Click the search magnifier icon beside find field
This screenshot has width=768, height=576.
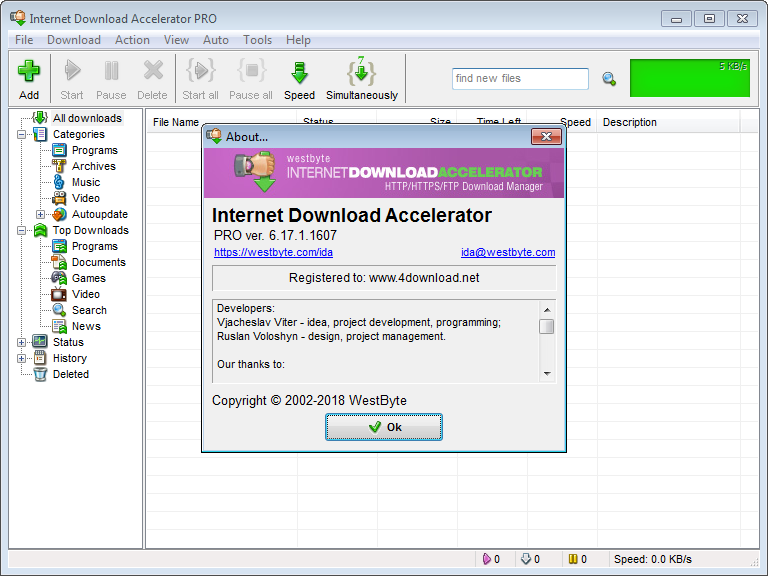coord(609,79)
